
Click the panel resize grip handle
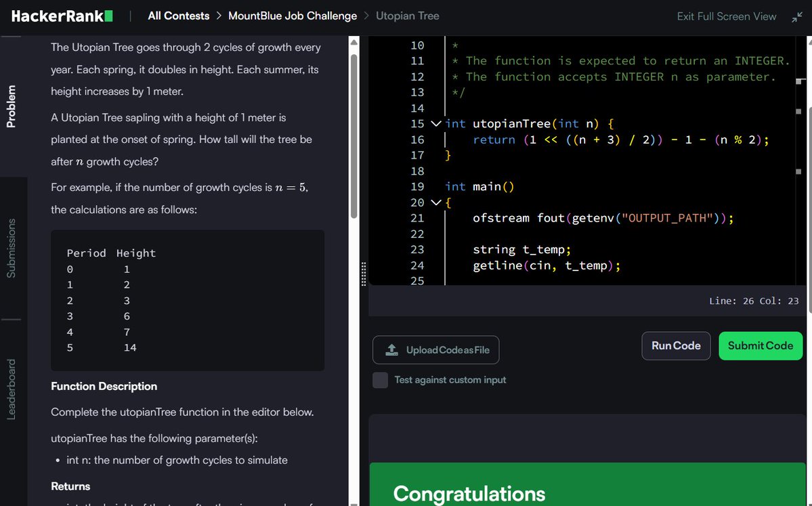tap(364, 274)
